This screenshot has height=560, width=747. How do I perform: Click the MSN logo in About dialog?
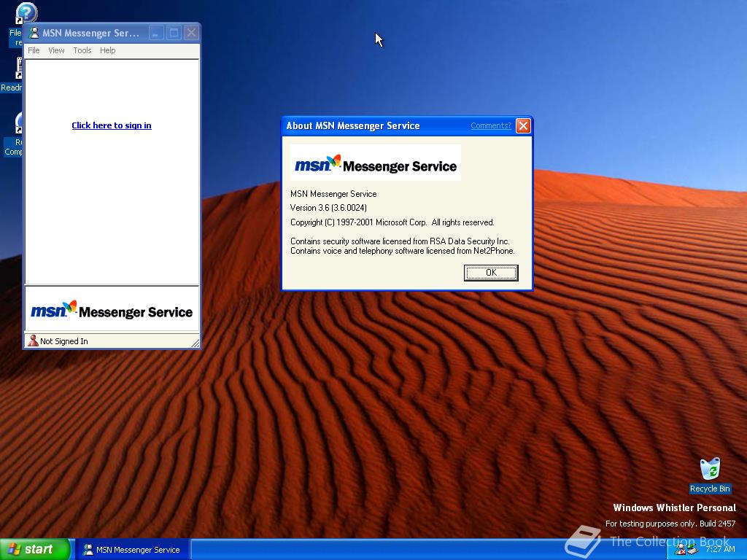tap(376, 163)
